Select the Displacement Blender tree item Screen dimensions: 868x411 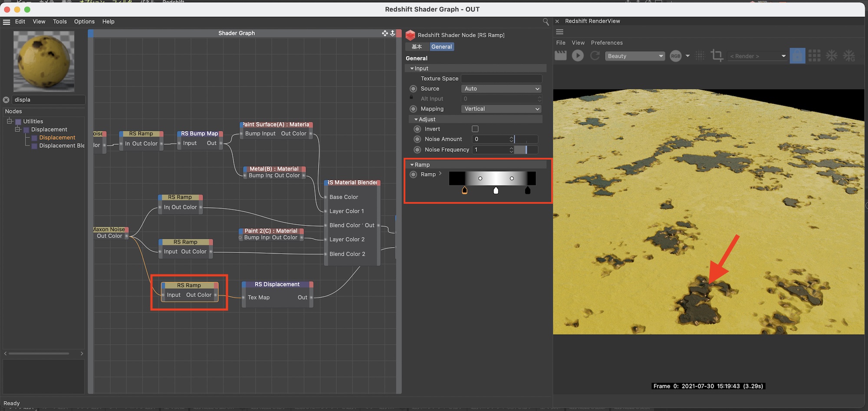pyautogui.click(x=62, y=146)
